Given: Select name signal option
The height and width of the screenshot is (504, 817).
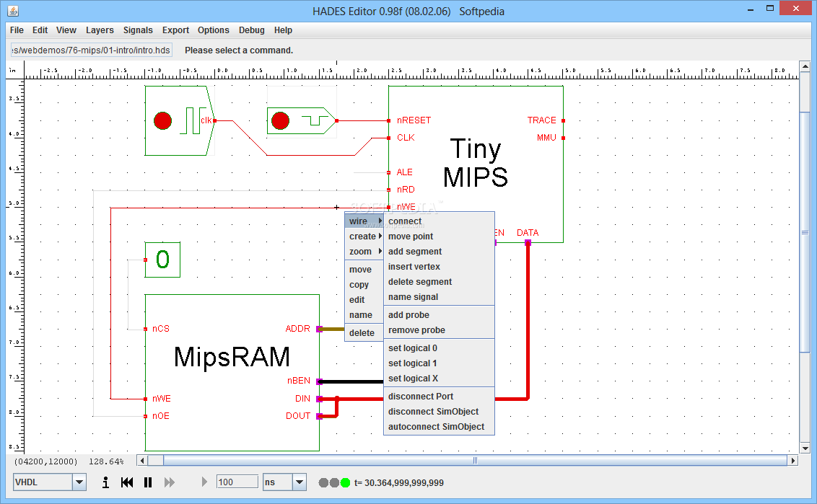Looking at the screenshot, I should pyautogui.click(x=439, y=297).
